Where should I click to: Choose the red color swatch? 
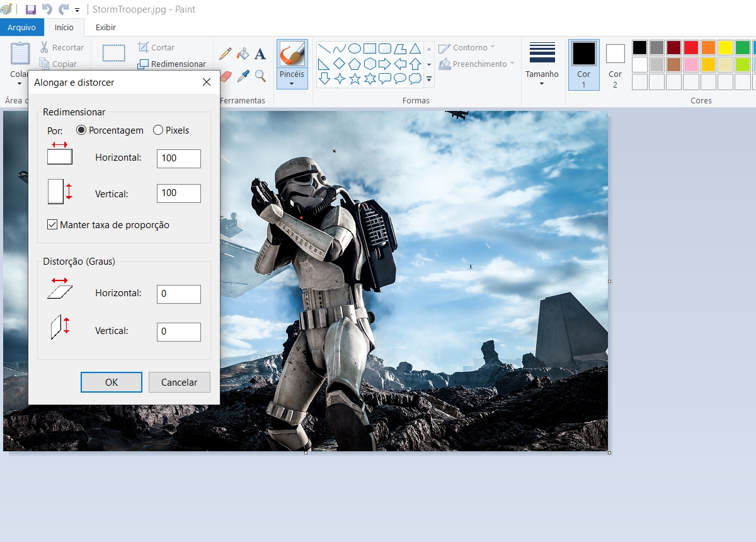(x=691, y=48)
